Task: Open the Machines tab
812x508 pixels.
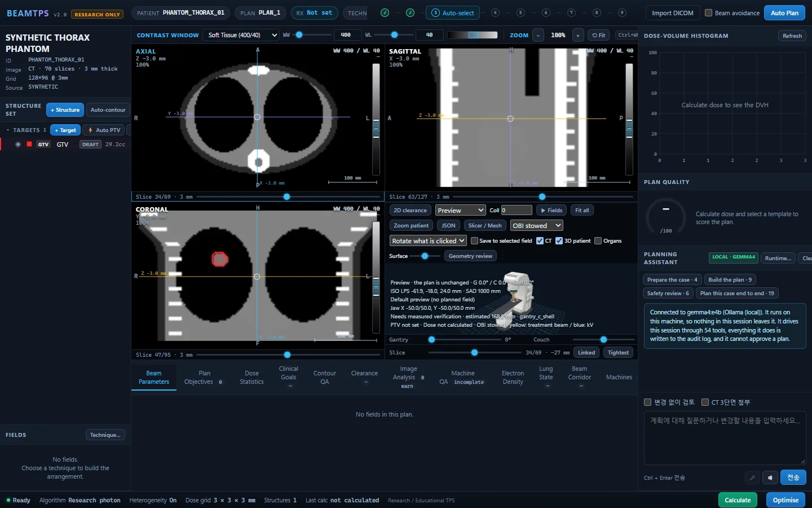Action: [x=619, y=378]
